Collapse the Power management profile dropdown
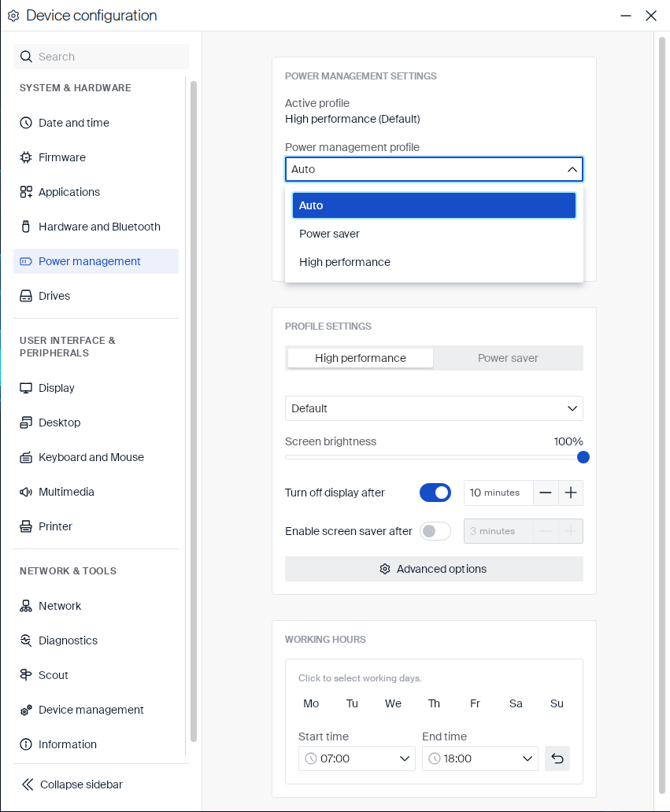Viewport: 670px width, 812px height. coord(435,169)
